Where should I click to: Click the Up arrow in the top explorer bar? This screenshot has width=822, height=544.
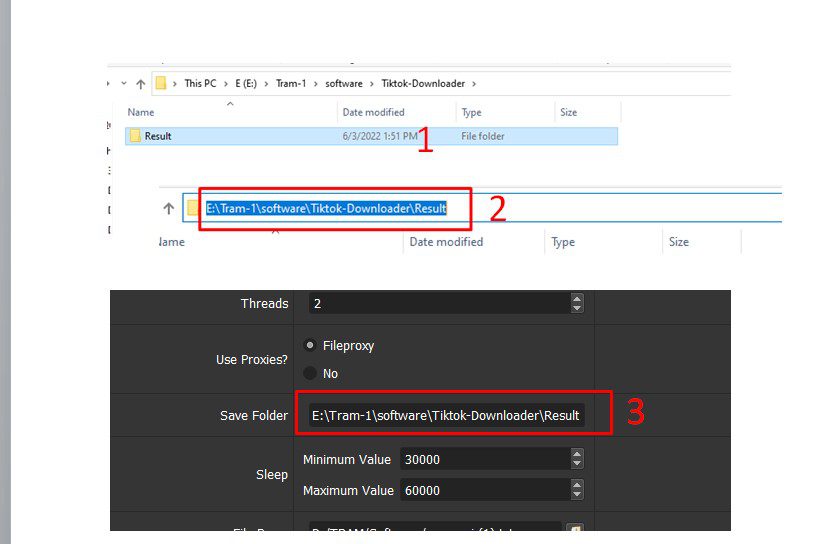(x=140, y=84)
